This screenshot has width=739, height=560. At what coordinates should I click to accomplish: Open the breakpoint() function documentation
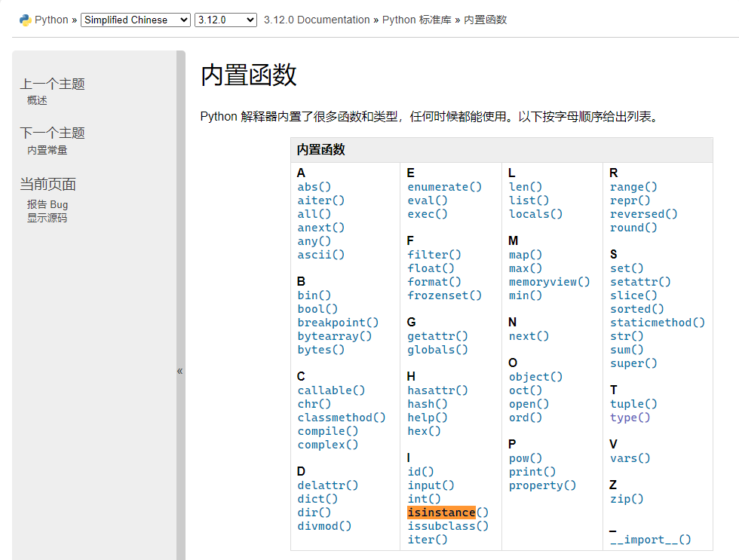coord(338,322)
